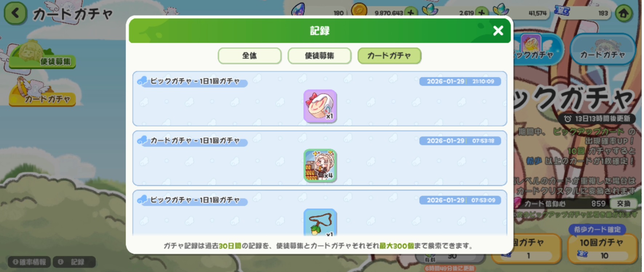View 確率情報 rate info
This screenshot has width=644, height=272.
coord(30,262)
